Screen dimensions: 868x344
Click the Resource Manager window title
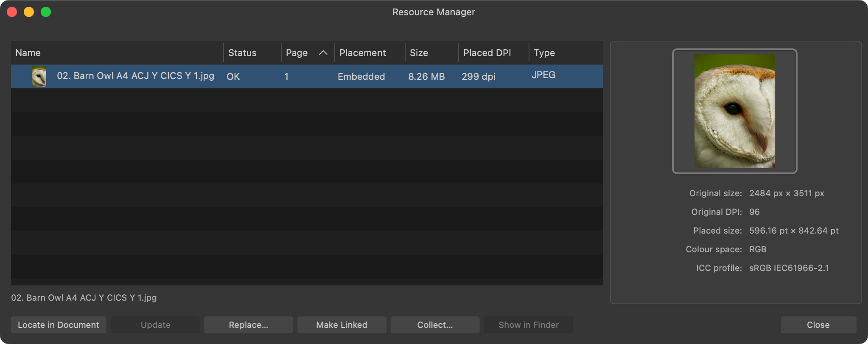pyautogui.click(x=434, y=12)
